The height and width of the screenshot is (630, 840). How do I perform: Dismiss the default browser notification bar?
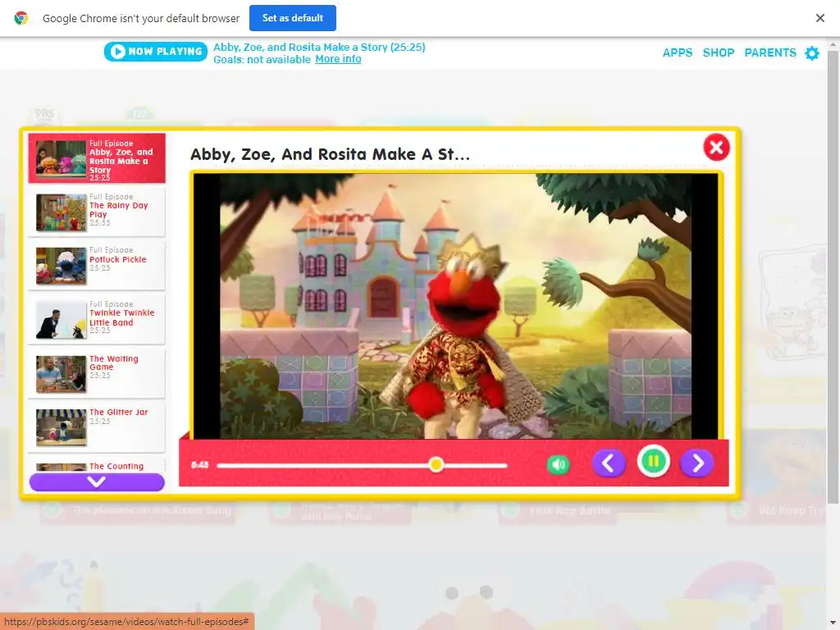(x=819, y=18)
